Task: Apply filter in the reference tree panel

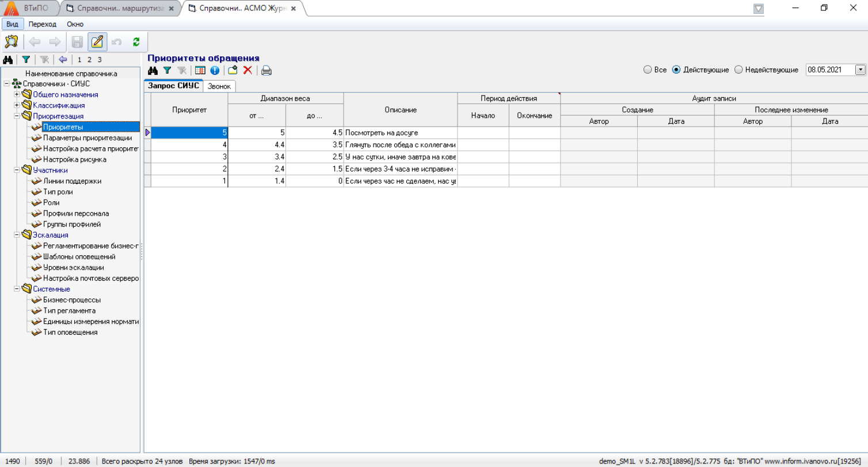Action: coord(26,59)
